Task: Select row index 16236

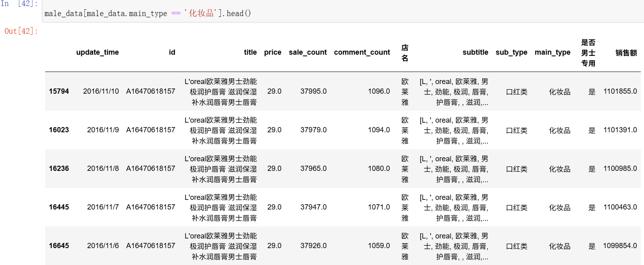Action: [x=59, y=168]
